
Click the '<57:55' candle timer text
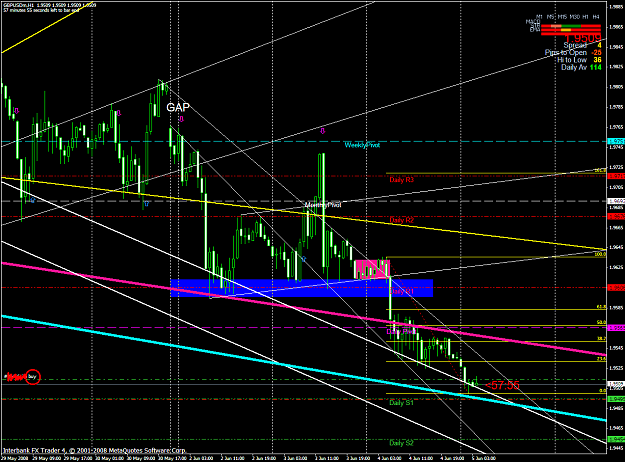503,385
